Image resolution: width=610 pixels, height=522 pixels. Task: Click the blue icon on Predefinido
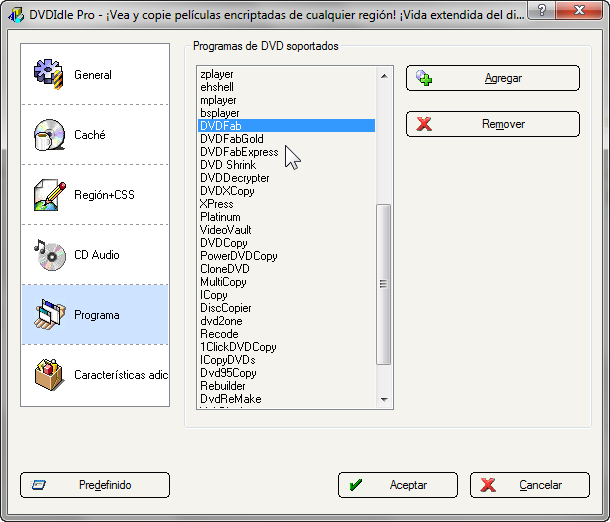coord(39,485)
